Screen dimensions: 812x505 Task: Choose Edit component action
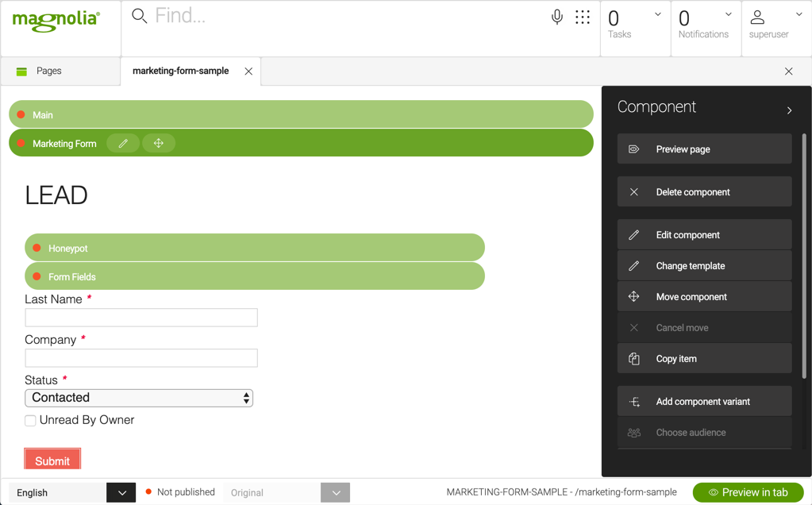704,235
